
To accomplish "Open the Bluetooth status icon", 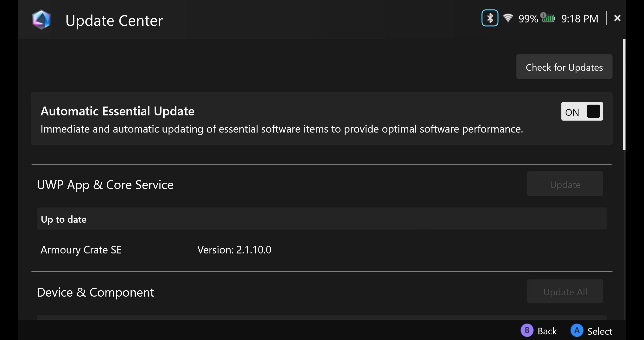I will pyautogui.click(x=490, y=18).
